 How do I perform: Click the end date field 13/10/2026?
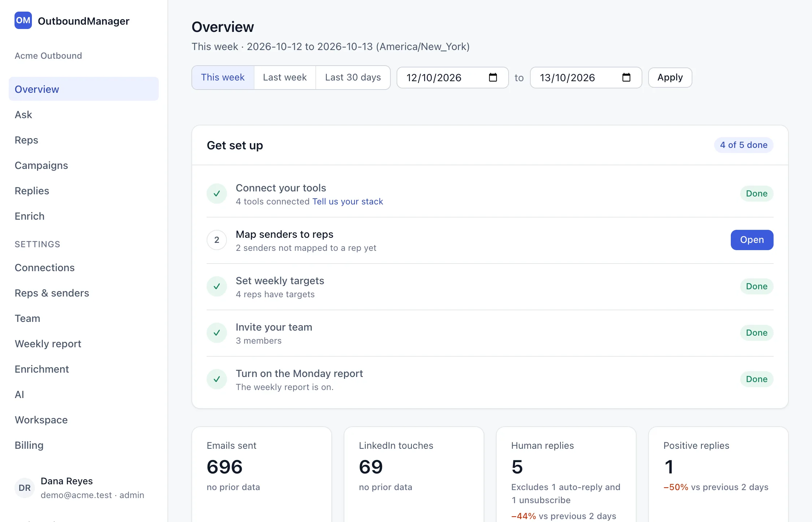[586, 78]
